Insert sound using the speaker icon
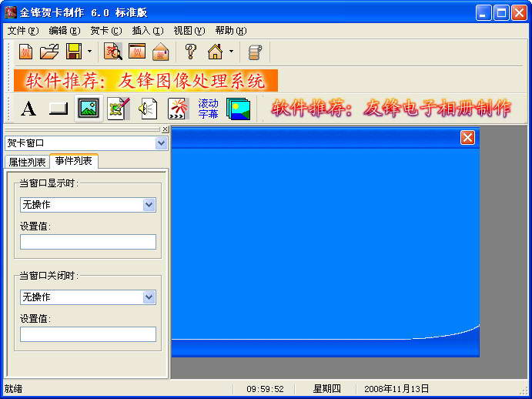Image resolution: width=532 pixels, height=399 pixels. (x=147, y=109)
